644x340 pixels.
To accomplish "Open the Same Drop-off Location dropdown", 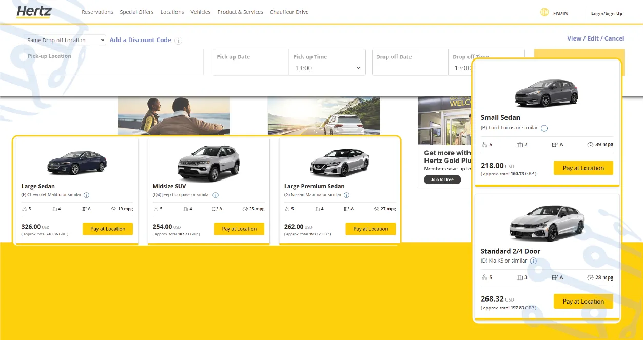I will pyautogui.click(x=65, y=39).
